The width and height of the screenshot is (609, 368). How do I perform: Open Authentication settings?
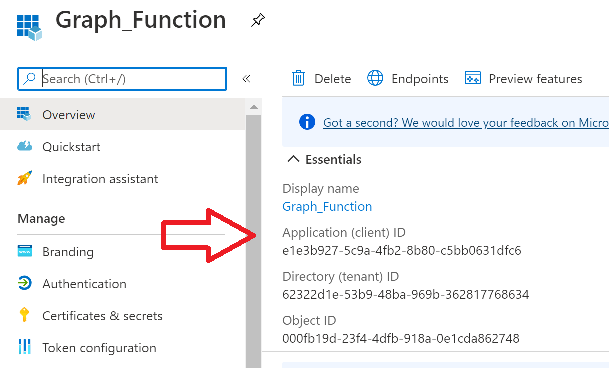click(x=84, y=284)
